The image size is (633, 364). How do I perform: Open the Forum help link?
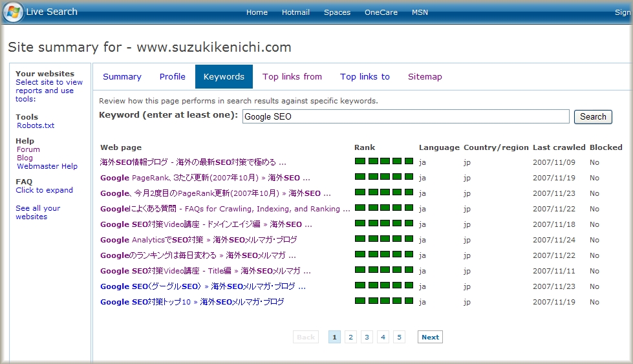pos(28,149)
